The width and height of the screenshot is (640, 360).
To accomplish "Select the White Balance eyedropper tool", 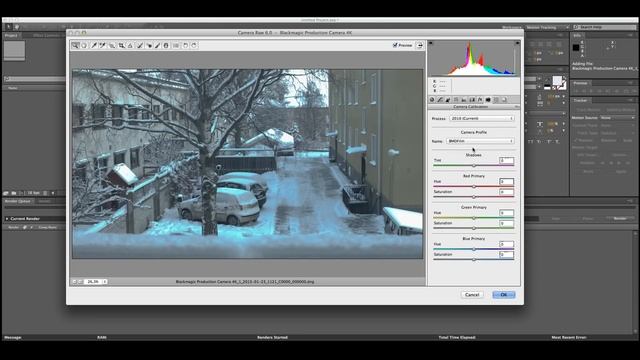I will (x=94, y=45).
